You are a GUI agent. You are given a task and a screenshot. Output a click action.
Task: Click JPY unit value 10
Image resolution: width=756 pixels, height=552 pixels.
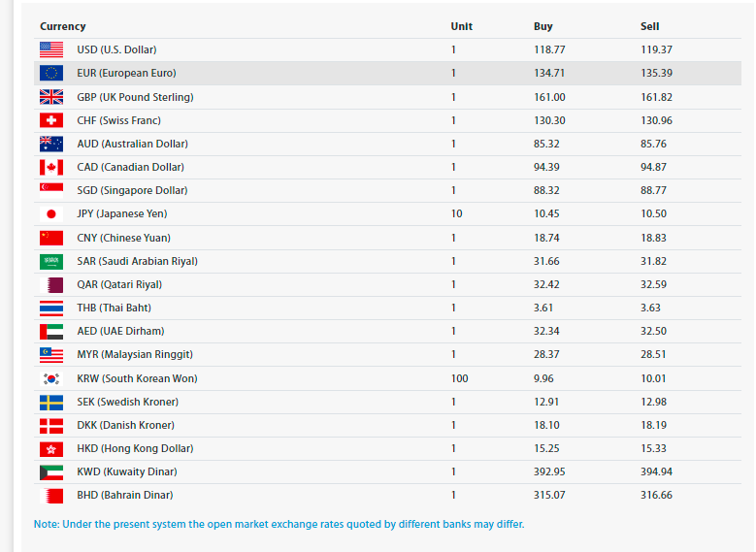click(456, 213)
